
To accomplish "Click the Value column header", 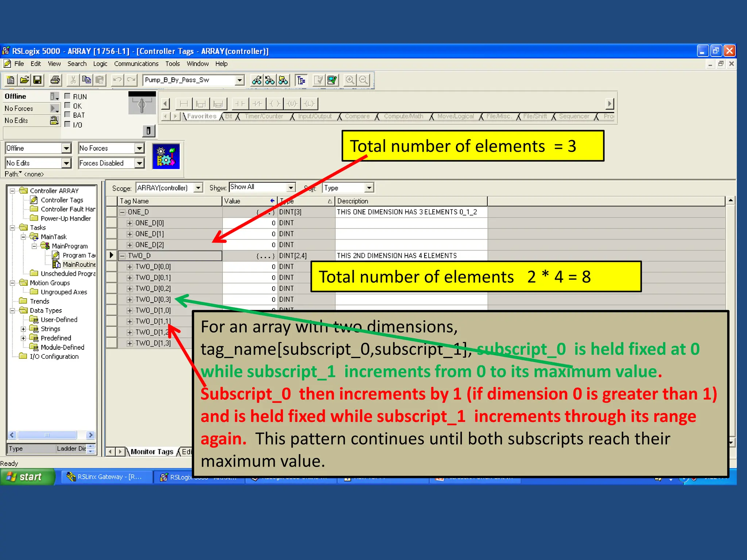I will click(x=249, y=201).
